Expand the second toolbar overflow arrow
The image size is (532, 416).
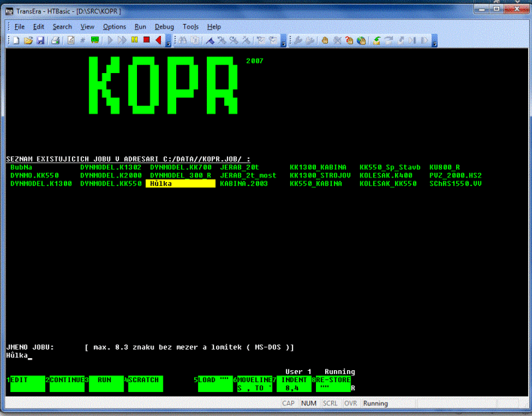tap(284, 41)
